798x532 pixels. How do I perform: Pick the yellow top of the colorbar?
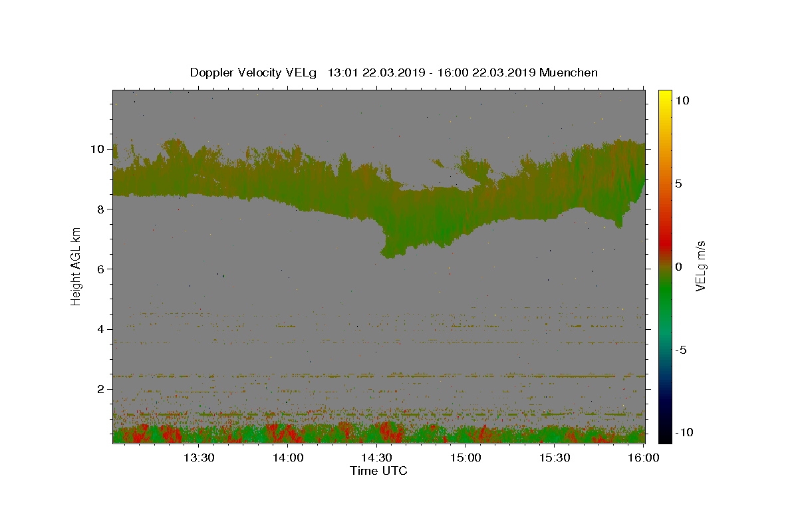point(664,93)
